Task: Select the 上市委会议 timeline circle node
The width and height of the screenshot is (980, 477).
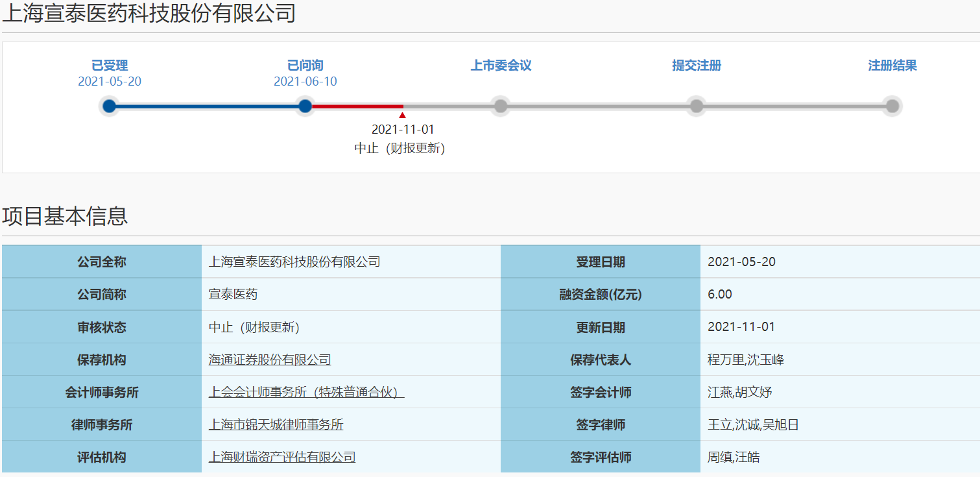Action: click(501, 106)
